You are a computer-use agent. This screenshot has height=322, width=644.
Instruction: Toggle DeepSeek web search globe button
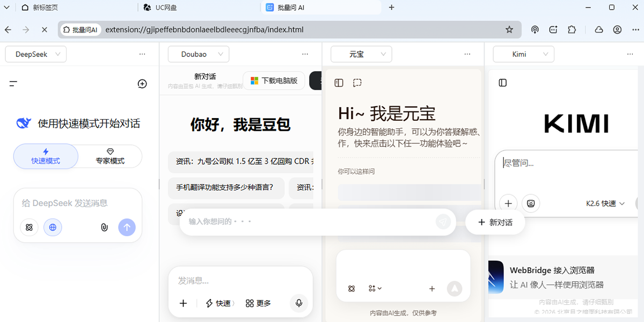click(53, 228)
